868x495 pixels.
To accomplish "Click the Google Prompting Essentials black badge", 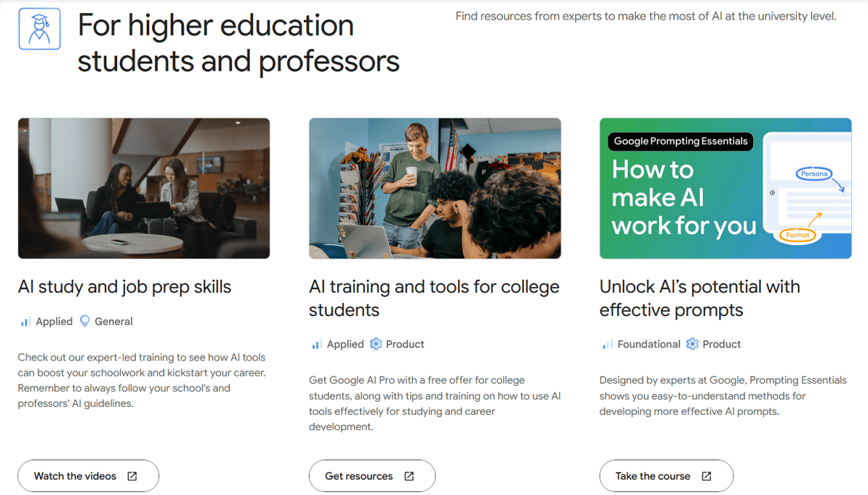I will [x=680, y=141].
